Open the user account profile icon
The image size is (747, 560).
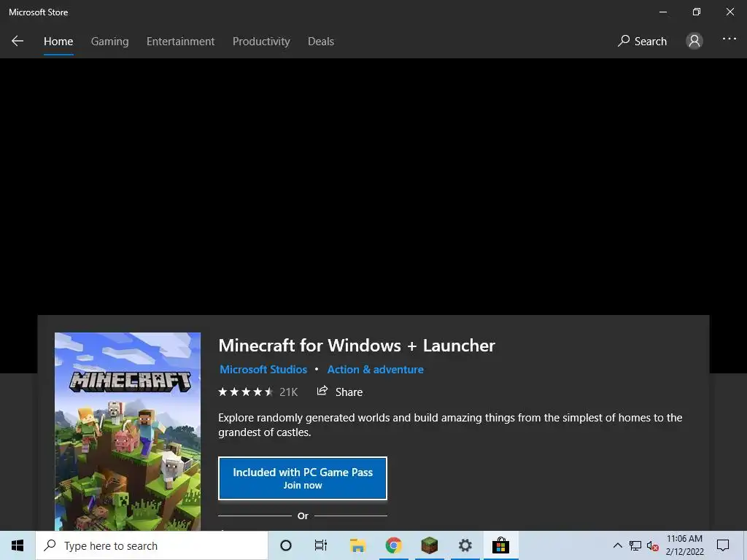pos(694,41)
